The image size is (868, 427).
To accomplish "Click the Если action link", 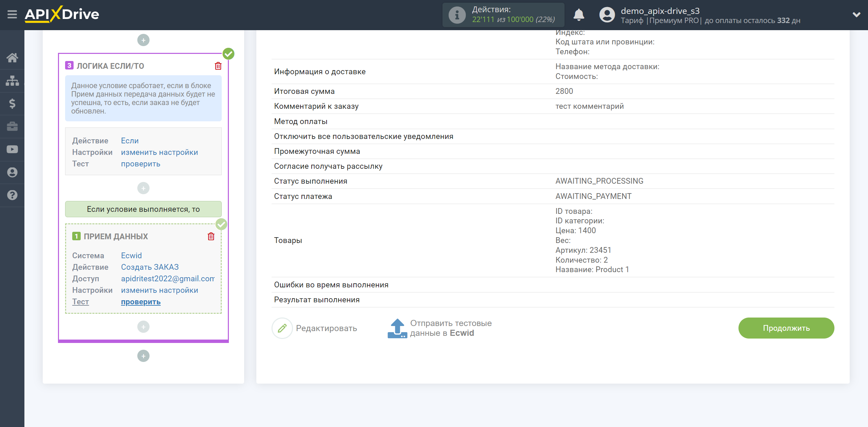I will (x=130, y=141).
